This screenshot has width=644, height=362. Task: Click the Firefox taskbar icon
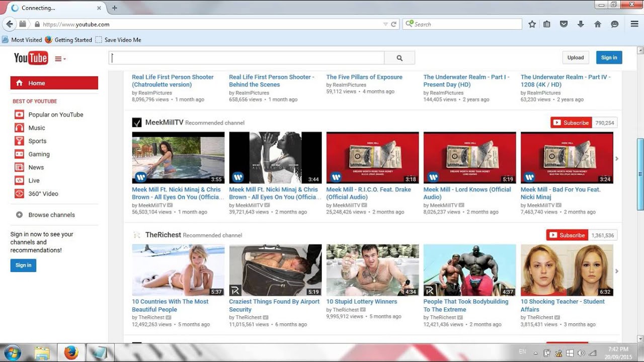tap(71, 353)
